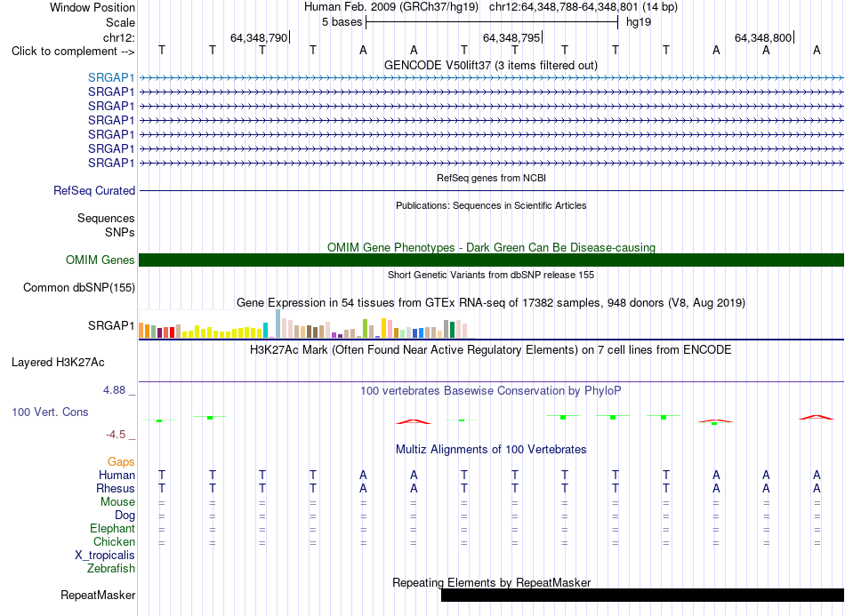Open the OMIM Gene Phenotypes track title
The height and width of the screenshot is (616, 845).
(491, 247)
